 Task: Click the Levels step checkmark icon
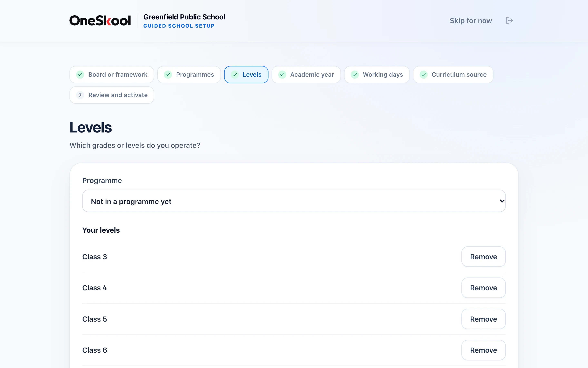(x=235, y=74)
